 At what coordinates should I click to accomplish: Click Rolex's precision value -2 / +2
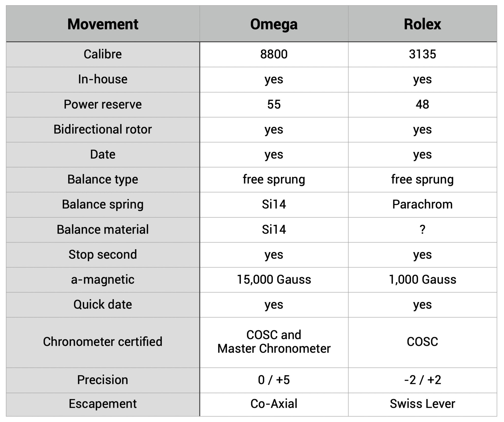(x=422, y=380)
